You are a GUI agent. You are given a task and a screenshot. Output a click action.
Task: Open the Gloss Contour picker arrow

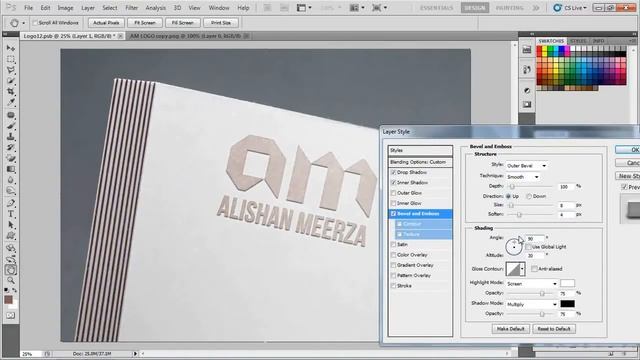coord(522,269)
